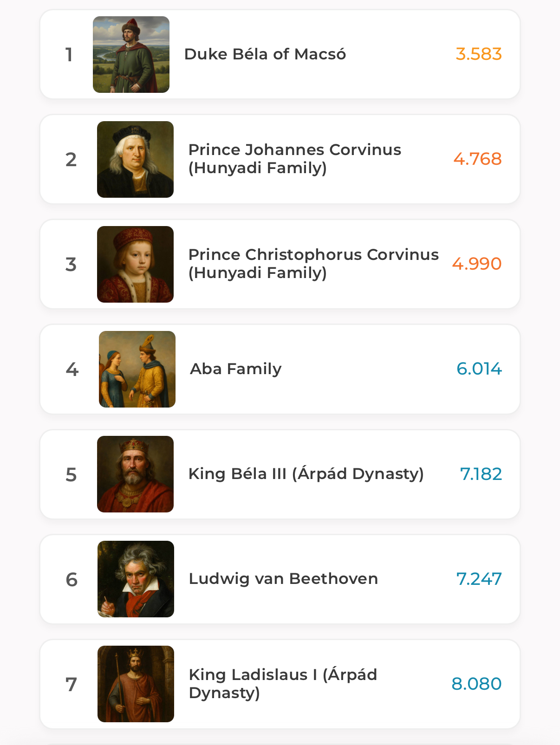Select King Ladislaus I portrait thumbnail
This screenshot has height=745, width=560.
[136, 684]
